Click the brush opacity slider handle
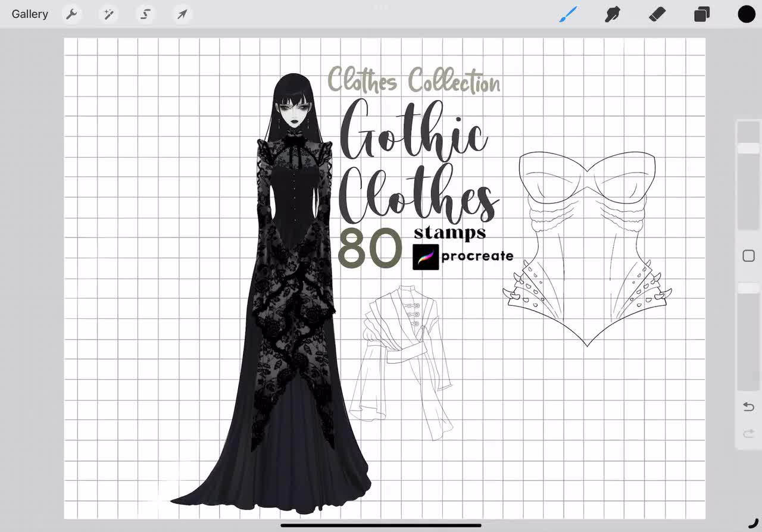The height and width of the screenshot is (532, 762). (748, 287)
